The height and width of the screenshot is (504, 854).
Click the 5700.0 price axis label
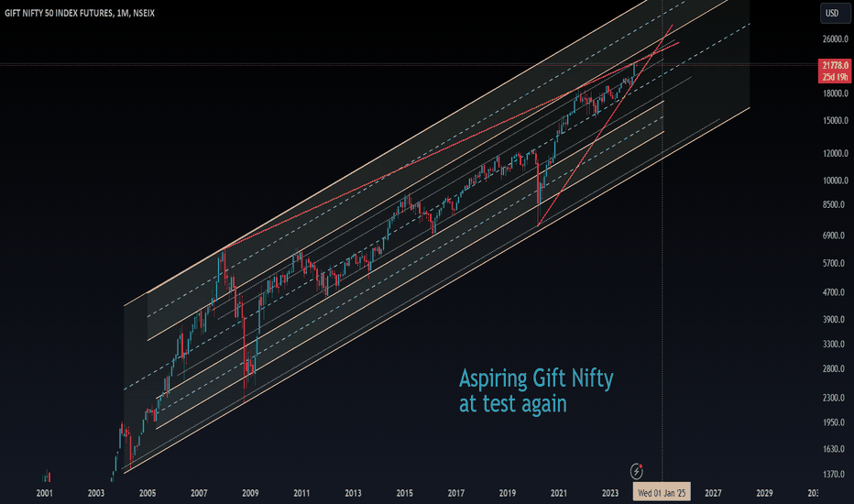click(x=836, y=263)
